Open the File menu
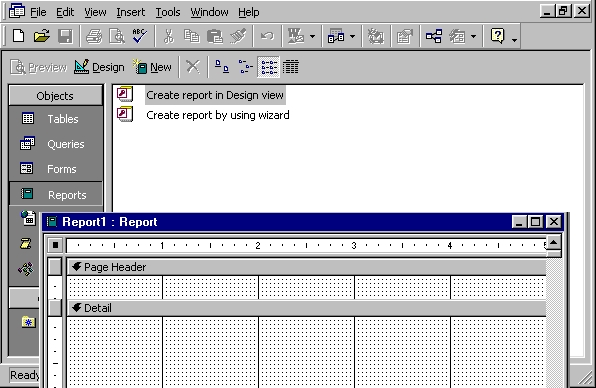Viewport: 596px width, 388px height. pyautogui.click(x=38, y=12)
